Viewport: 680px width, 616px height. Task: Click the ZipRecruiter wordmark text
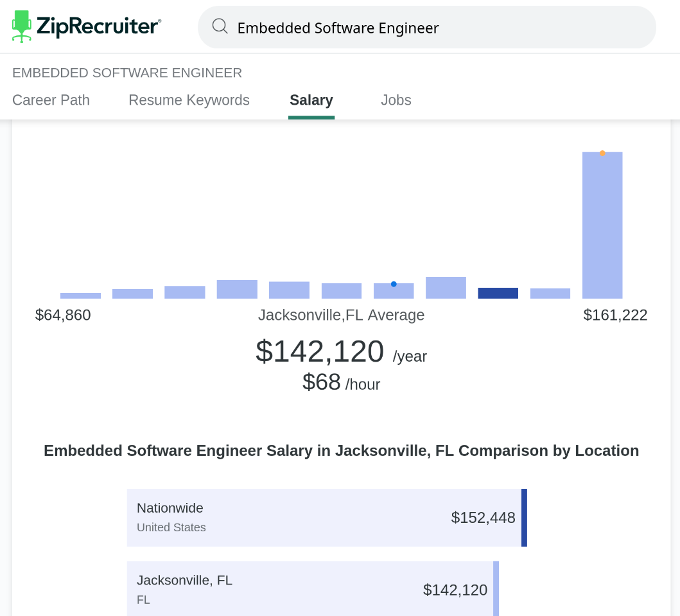(x=98, y=26)
